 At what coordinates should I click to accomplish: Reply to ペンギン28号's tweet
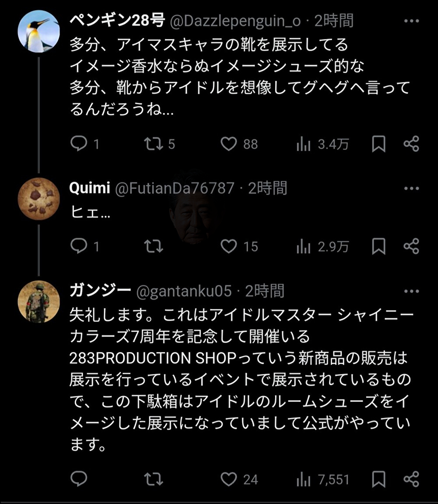pos(79,144)
